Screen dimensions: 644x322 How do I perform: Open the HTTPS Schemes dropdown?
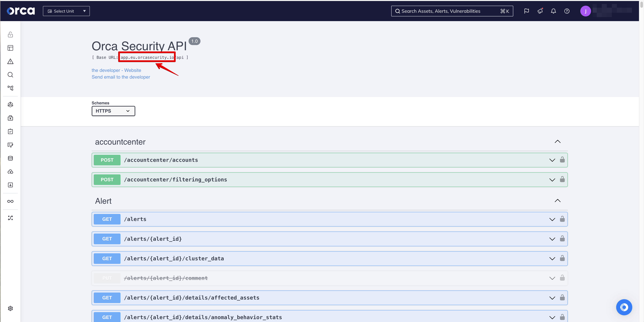click(113, 111)
